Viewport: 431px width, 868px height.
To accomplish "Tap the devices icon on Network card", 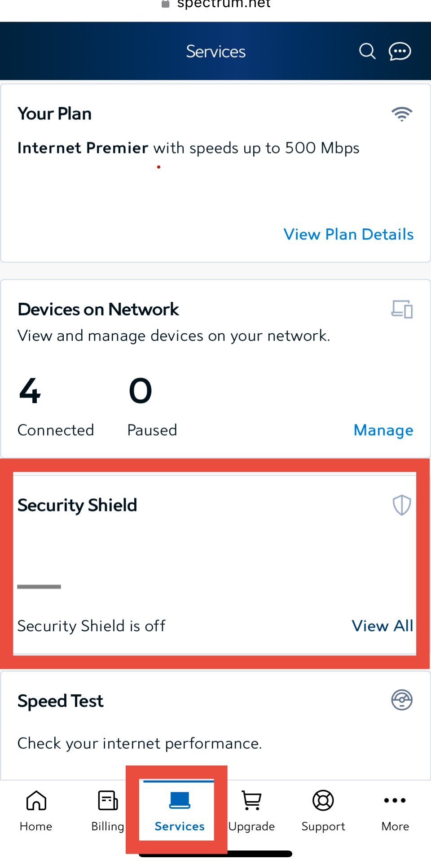I will [x=402, y=309].
